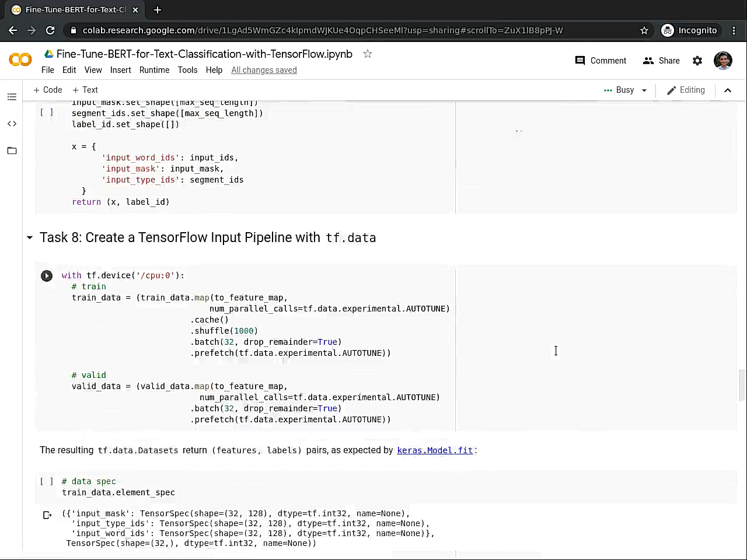The image size is (747, 560).
Task: Open the Comment panel
Action: pos(601,61)
